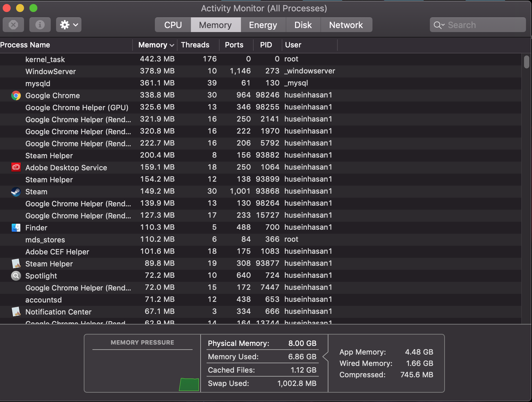
Task: Select Chrome Helper using 222.7 MB
Action: [x=260, y=143]
